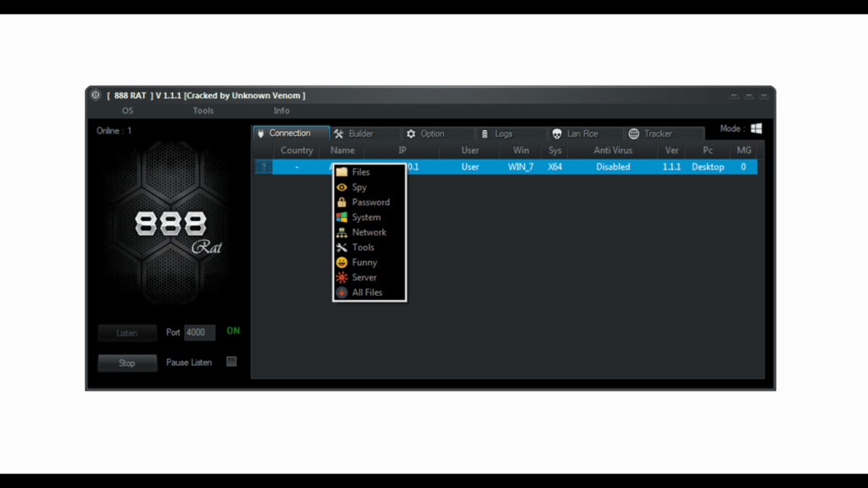Sort by the IP column header

tap(403, 150)
